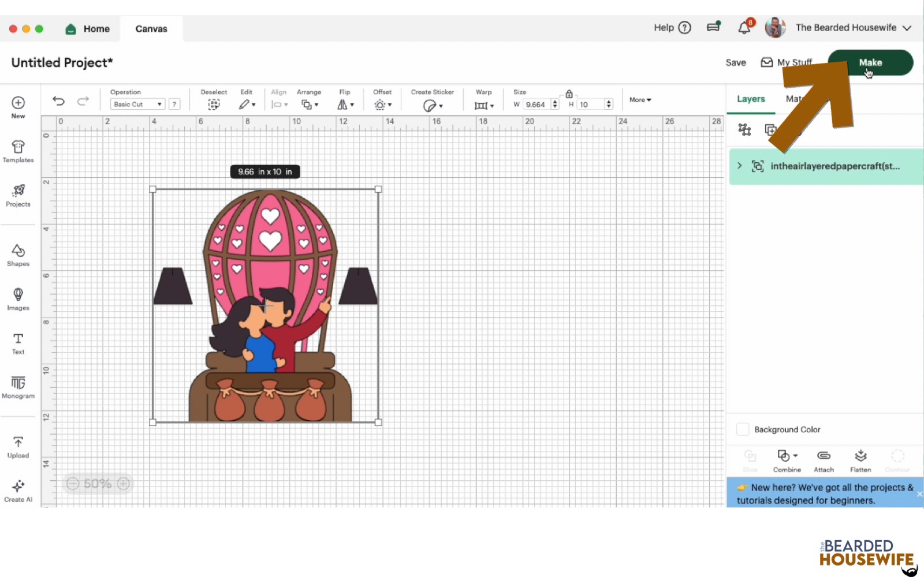Expand the intheairlayeredpapercraft layer group
Screen dimensions: 924x587
740,166
